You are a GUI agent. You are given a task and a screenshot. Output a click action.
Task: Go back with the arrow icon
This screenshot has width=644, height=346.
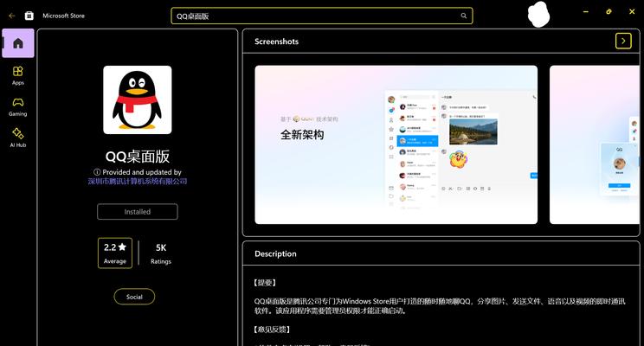12,16
